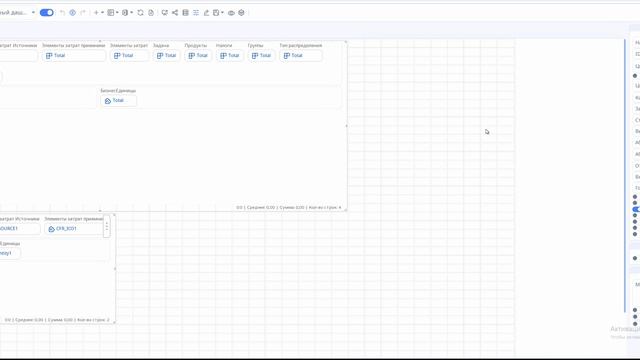640x360 pixels.
Task: Open the dropdown arrow beside the table layout icon
Action: coord(117,13)
